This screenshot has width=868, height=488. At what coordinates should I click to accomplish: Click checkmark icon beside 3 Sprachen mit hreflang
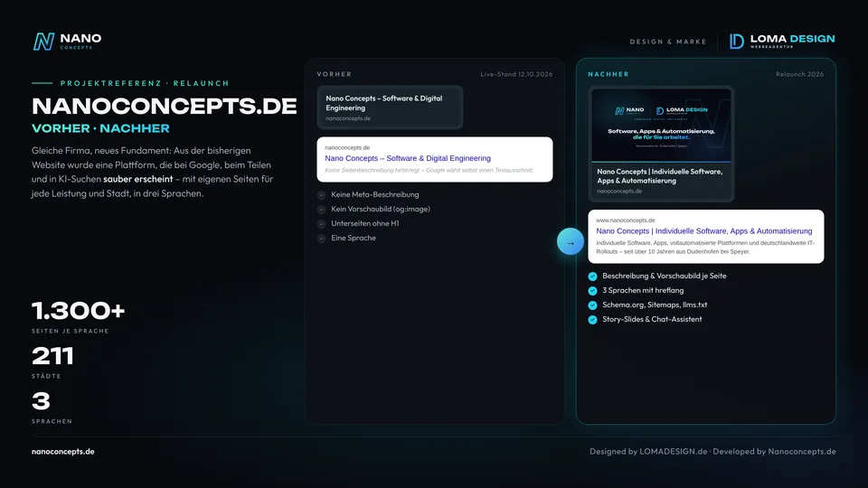[x=592, y=290]
